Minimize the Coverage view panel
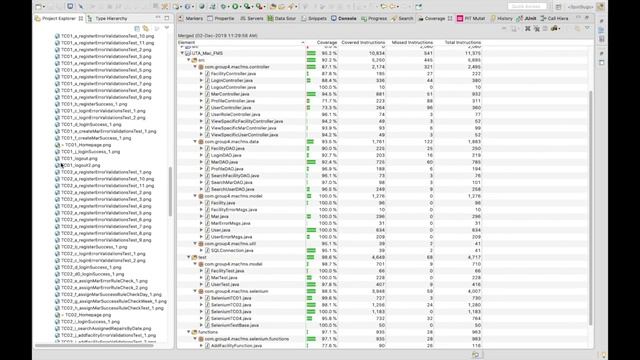This screenshot has width=640, height=360. tap(578, 18)
